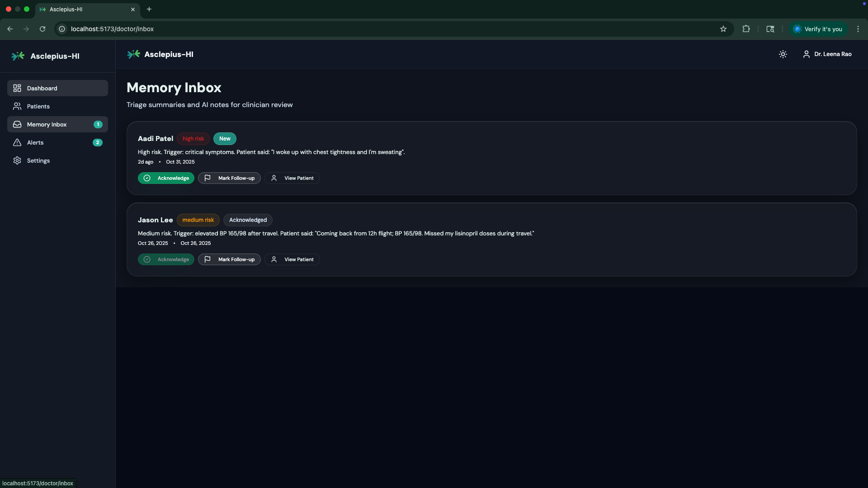Mark follow-up for Aadi Patel
The width and height of the screenshot is (868, 488).
(x=229, y=178)
